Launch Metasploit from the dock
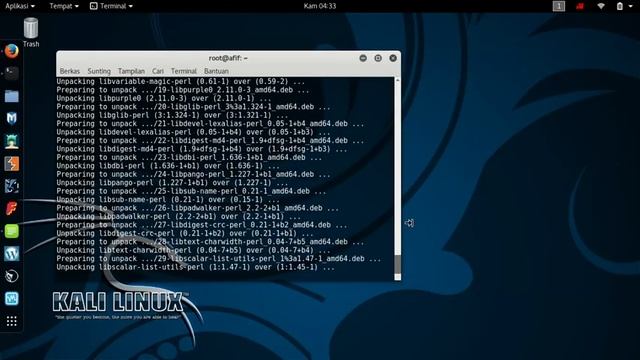The width and height of the screenshot is (640, 360). click(11, 118)
